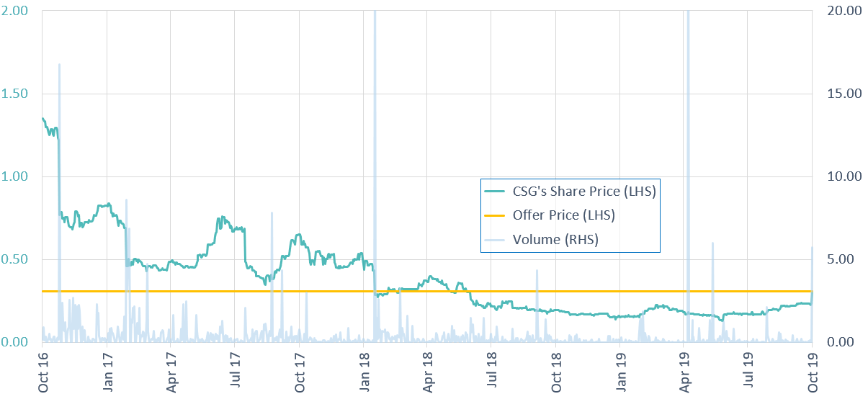
Task: Select the 15.00 right axis value
Action: click(841, 94)
